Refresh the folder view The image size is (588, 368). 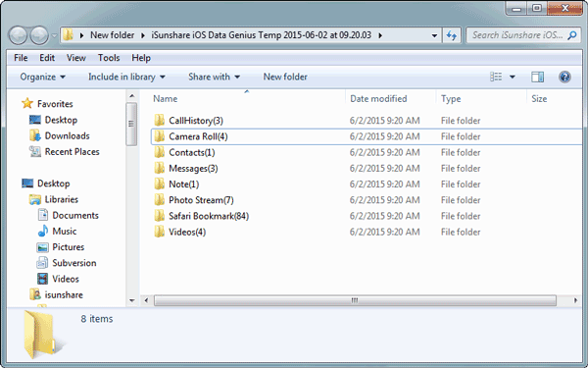point(451,35)
